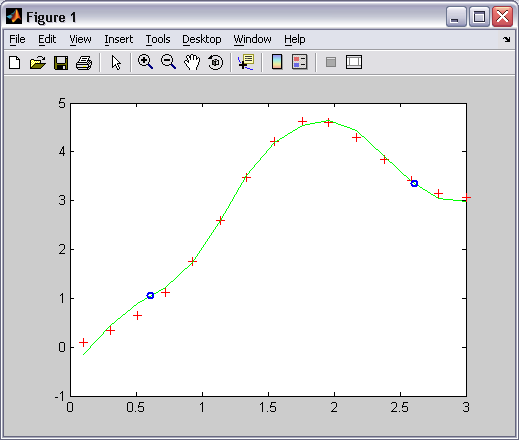519x440 pixels.
Task: Open the Insert menu
Action: (x=119, y=39)
